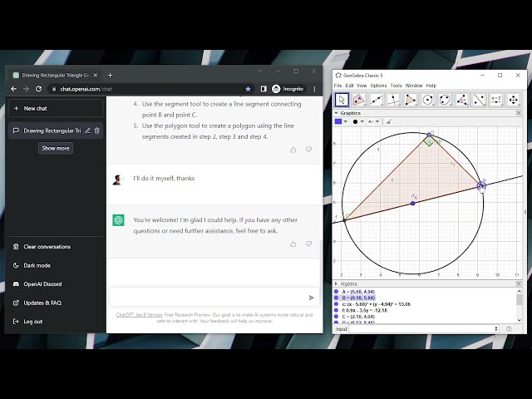532x399 pixels.
Task: Toggle visibility of point B in Algebra
Action: click(336, 298)
